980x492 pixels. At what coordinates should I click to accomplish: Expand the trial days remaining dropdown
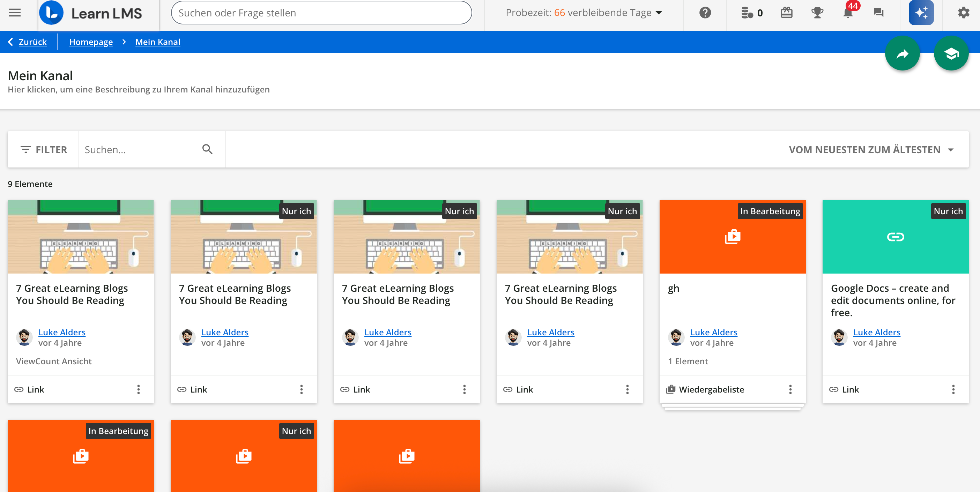click(x=584, y=13)
